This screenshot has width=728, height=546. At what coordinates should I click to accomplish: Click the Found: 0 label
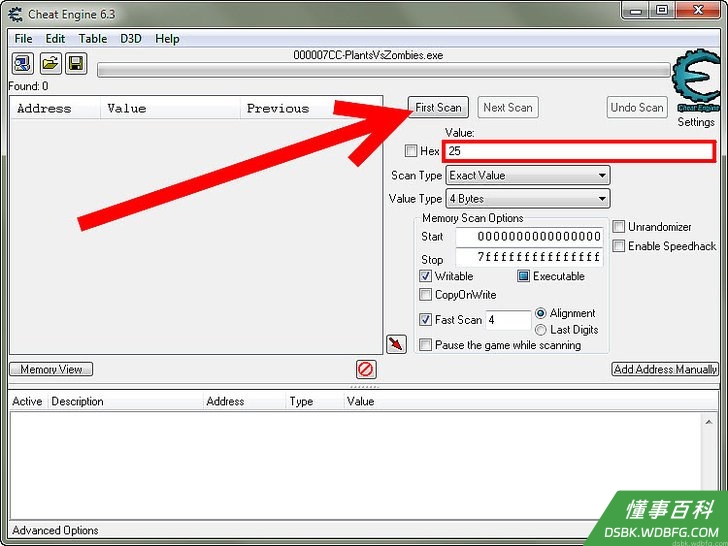coord(28,86)
